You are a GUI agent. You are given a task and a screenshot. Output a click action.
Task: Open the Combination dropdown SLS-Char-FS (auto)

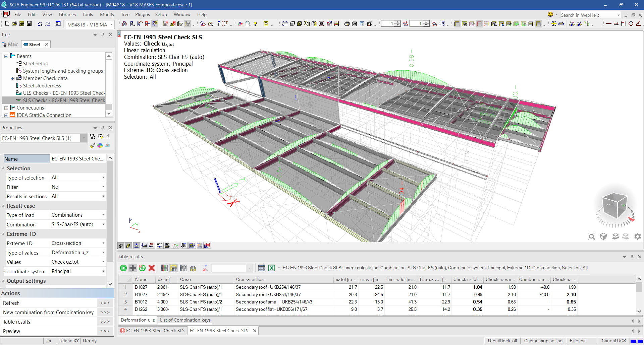103,224
